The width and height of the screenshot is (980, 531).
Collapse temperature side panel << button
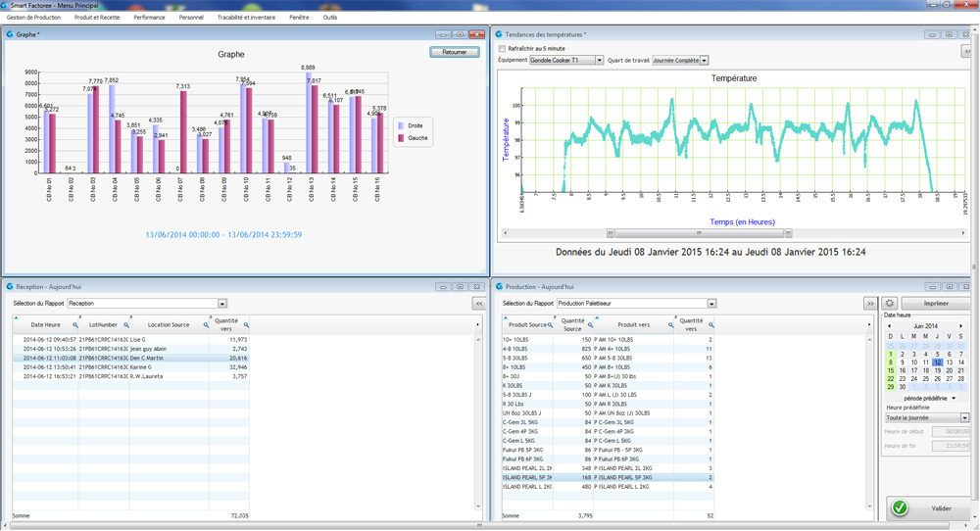(967, 51)
